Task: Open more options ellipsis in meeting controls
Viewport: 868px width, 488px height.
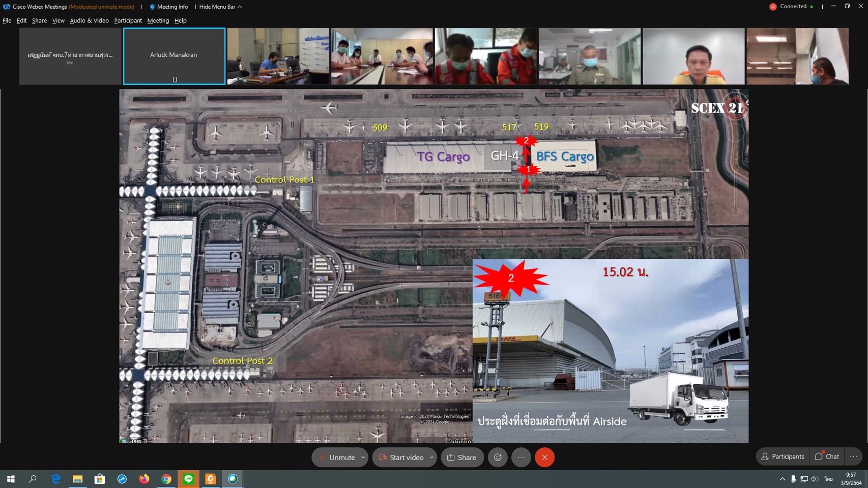Action: (x=521, y=457)
